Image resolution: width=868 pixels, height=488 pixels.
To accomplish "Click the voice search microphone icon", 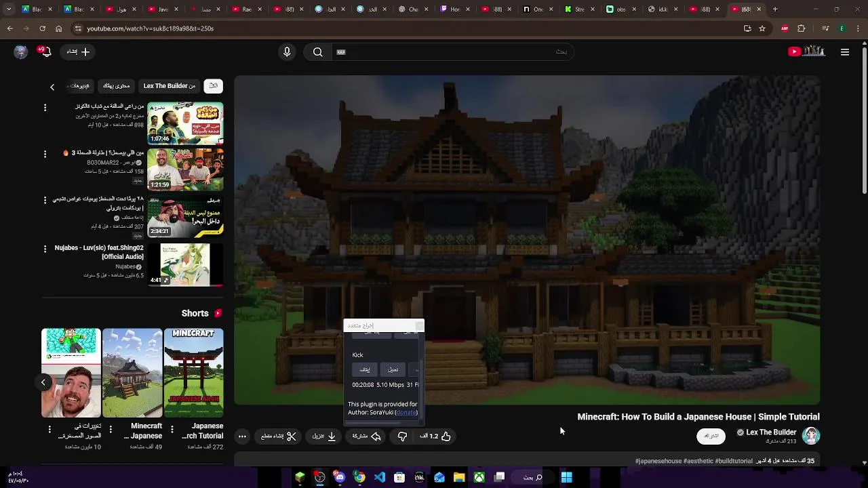I will coord(287,52).
